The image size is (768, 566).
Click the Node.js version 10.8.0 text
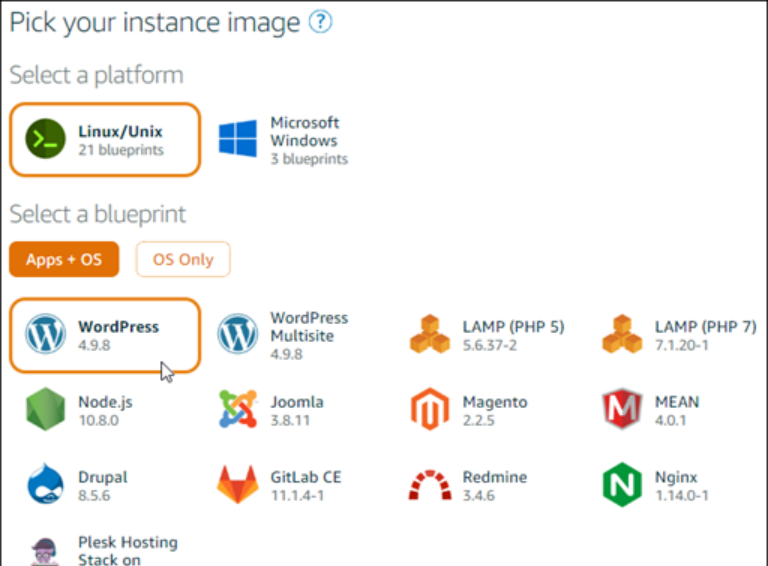(x=98, y=421)
